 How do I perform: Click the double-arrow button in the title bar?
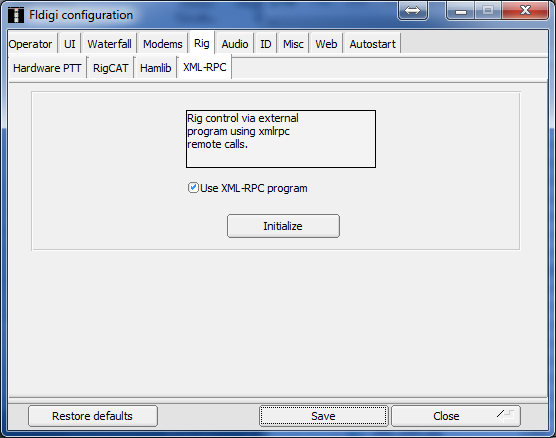tap(412, 11)
